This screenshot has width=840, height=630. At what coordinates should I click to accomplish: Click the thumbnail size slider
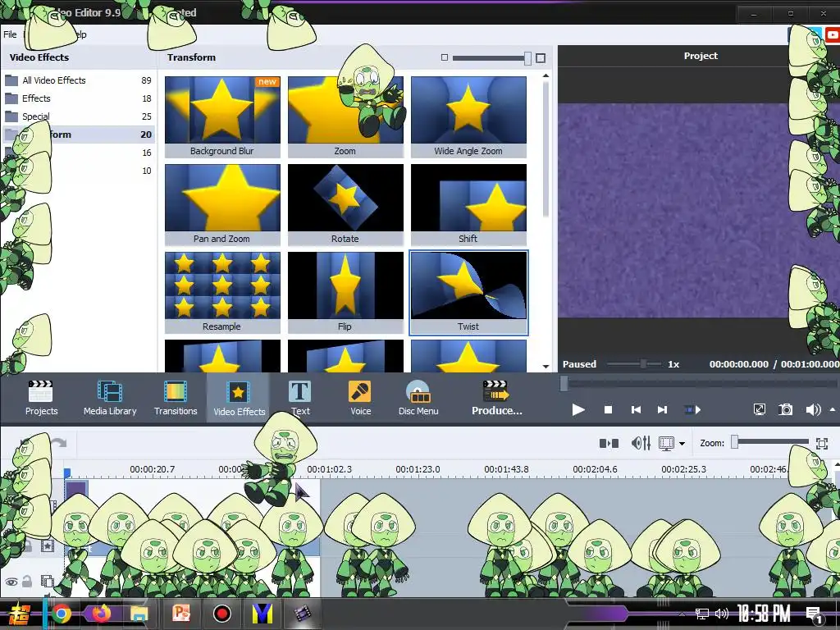492,58
